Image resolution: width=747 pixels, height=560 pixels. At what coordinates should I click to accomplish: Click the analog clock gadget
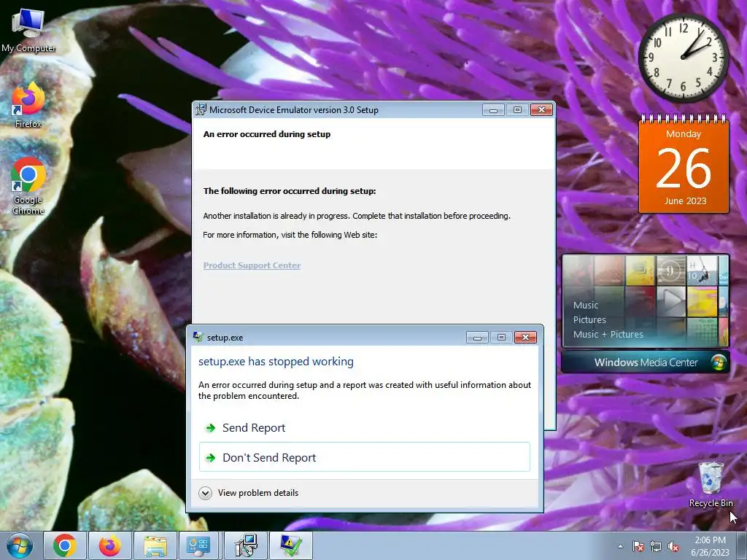coord(683,57)
